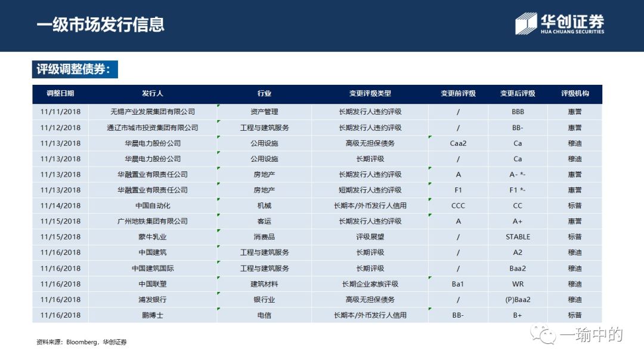This screenshot has height=363, width=644.
Task: Select the (P)Baa2 rating cell
Action: click(x=518, y=300)
